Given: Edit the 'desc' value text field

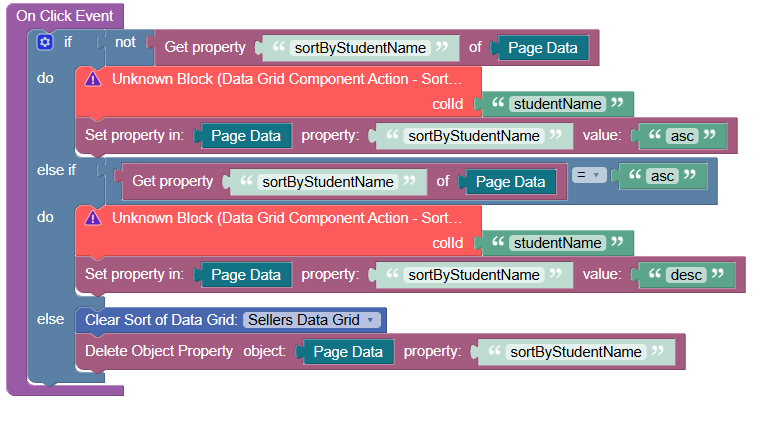Looking at the screenshot, I should [x=679, y=274].
